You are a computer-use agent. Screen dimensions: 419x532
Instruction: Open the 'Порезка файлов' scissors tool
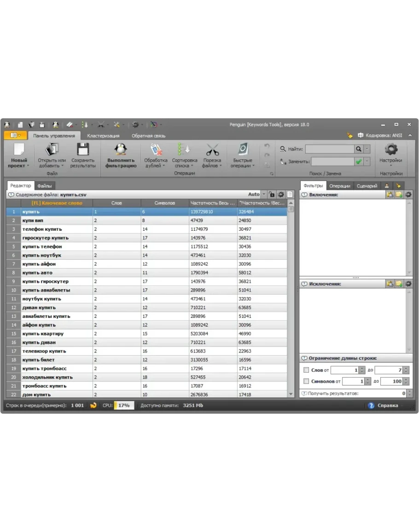click(x=212, y=150)
